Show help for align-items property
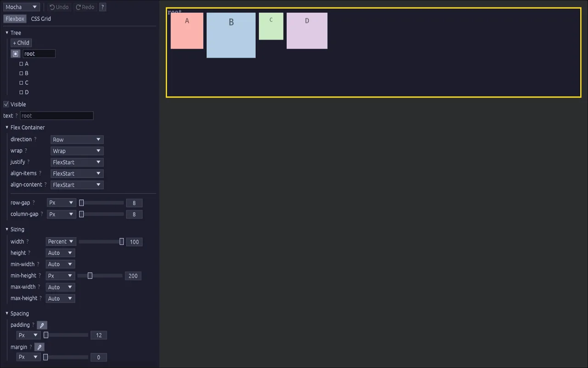This screenshot has height=368, width=588. pyautogui.click(x=40, y=173)
